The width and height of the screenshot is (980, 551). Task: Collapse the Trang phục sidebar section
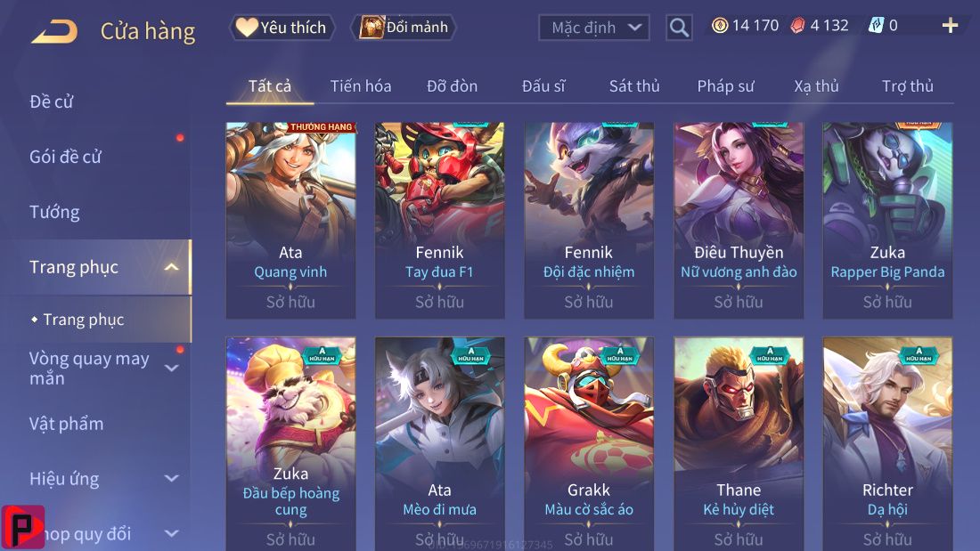pos(171,267)
